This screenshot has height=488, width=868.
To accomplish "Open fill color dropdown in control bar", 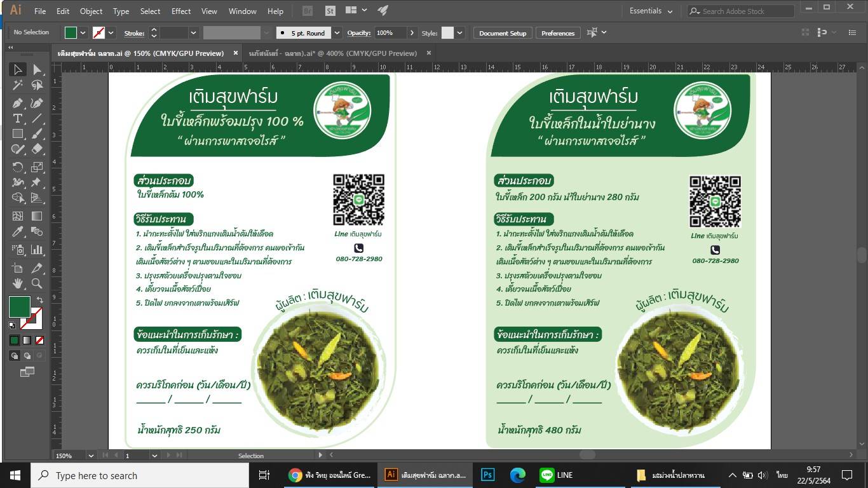I will coord(83,32).
